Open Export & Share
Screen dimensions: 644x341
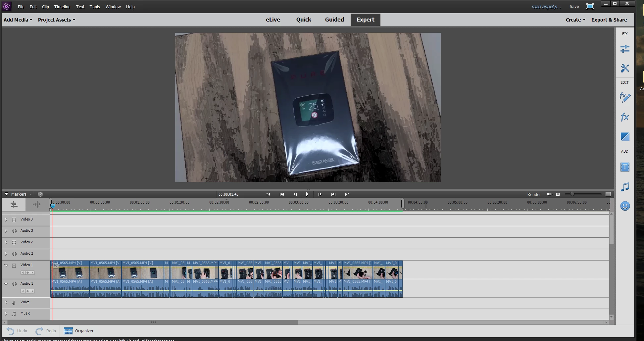(x=609, y=20)
